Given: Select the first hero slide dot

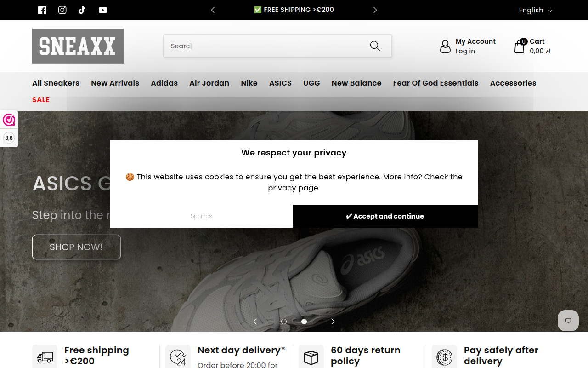Looking at the screenshot, I should [284, 322].
